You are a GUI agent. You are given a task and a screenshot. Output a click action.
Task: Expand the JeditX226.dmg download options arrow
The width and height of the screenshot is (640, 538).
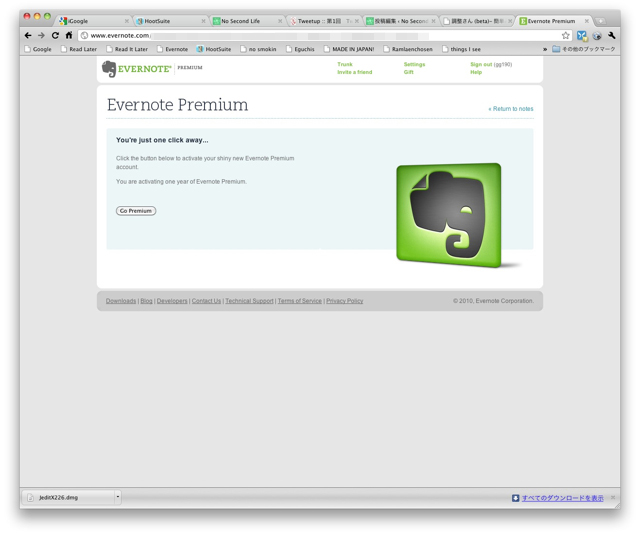(117, 497)
